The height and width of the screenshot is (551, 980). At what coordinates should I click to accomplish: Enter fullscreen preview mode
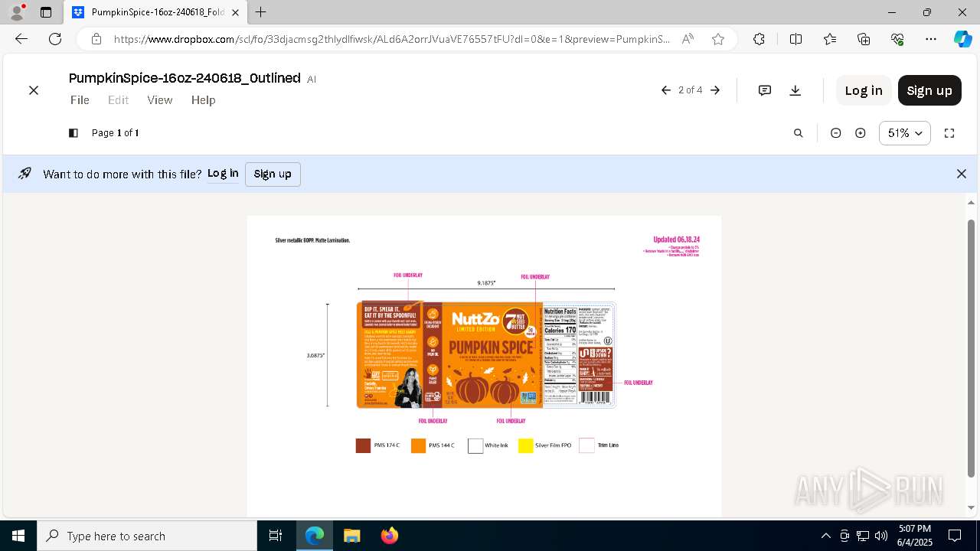point(949,133)
